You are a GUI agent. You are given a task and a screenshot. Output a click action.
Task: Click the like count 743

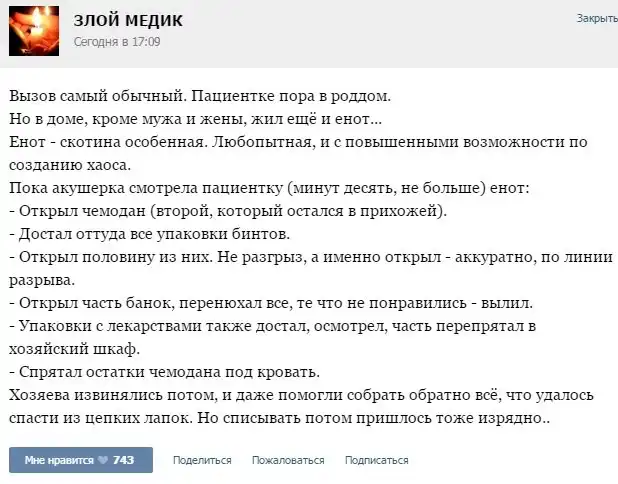[124, 460]
